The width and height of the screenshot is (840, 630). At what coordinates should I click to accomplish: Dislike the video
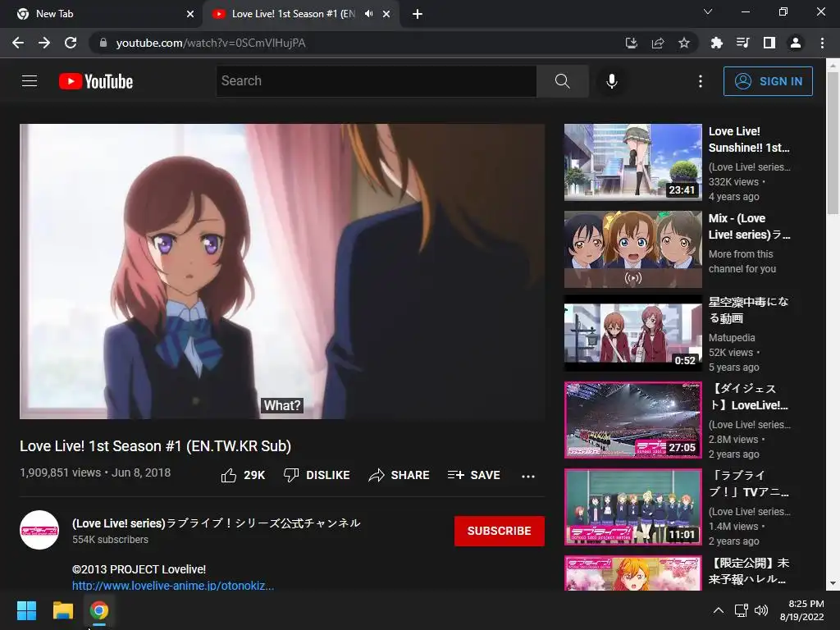(317, 475)
